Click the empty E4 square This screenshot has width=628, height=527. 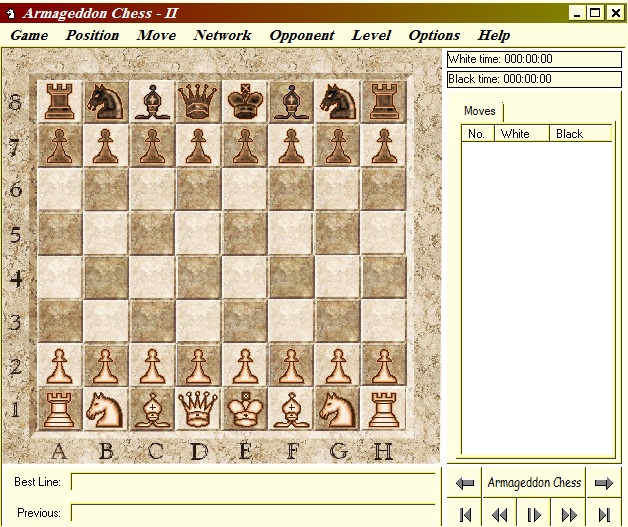245,278
